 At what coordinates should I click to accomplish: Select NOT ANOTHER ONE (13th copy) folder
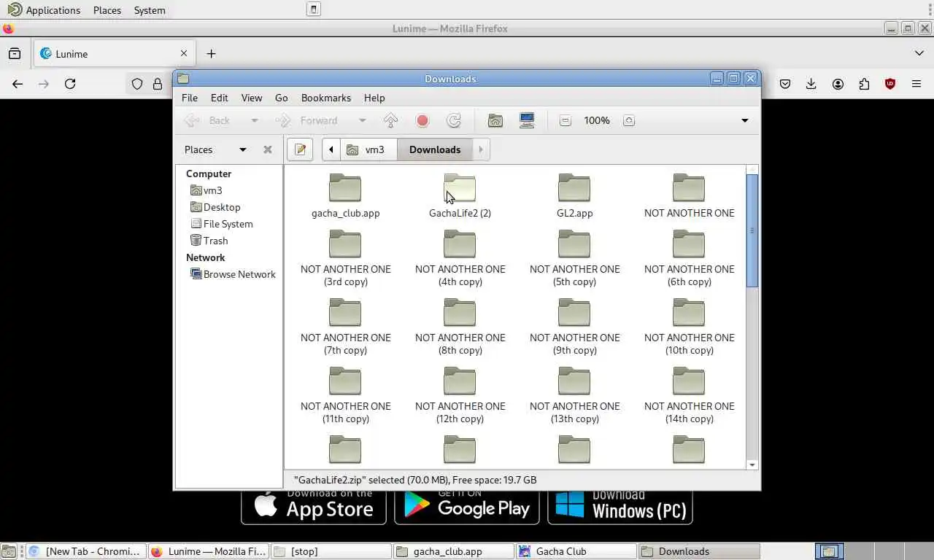(574, 395)
